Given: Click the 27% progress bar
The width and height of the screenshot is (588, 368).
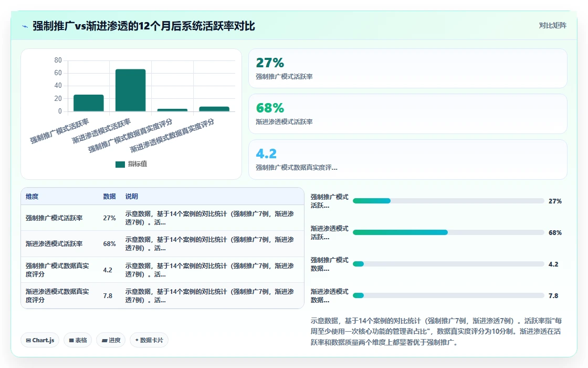Looking at the screenshot, I should coord(448,201).
